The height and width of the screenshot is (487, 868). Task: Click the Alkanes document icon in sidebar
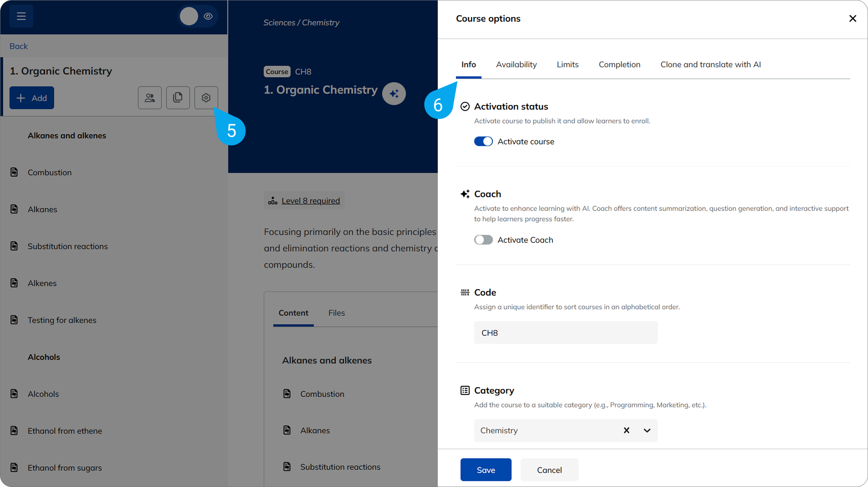click(x=14, y=209)
